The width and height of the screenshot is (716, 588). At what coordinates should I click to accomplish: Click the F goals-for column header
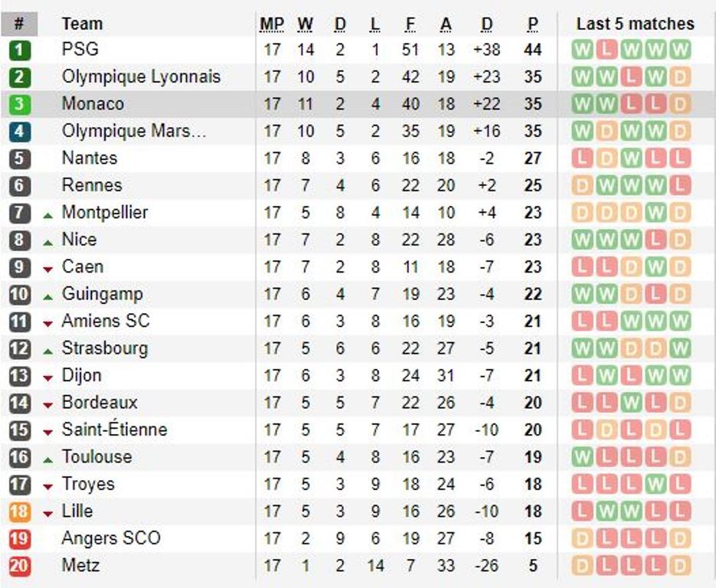coord(410,24)
